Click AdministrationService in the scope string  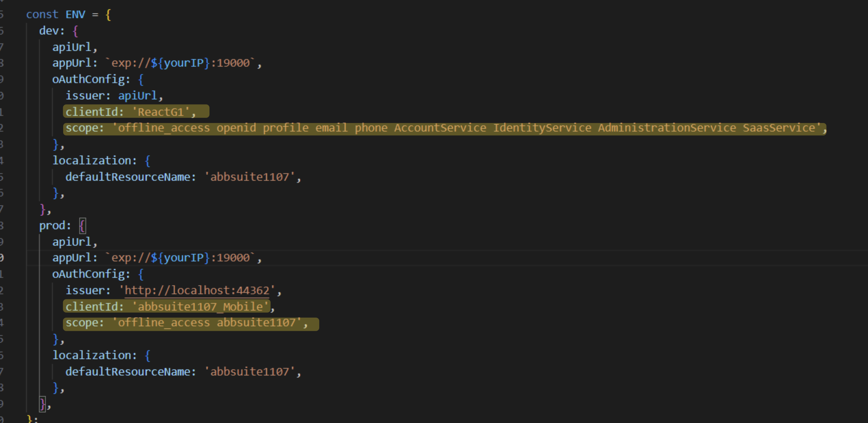tap(666, 128)
